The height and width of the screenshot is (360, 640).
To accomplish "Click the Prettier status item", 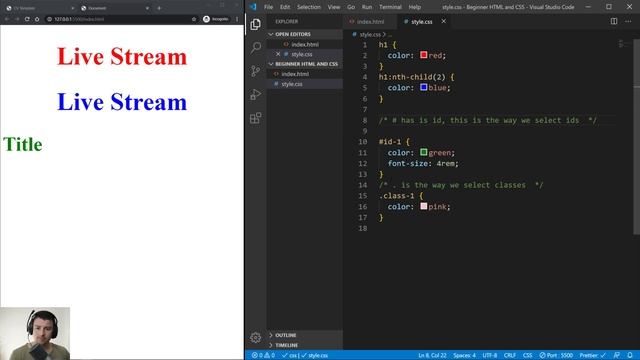I will coord(593,355).
